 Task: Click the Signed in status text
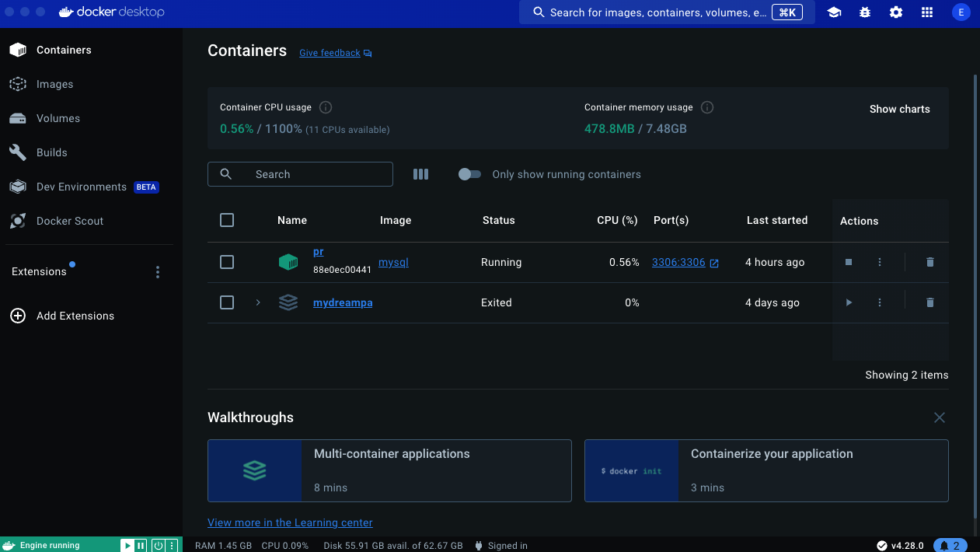click(507, 546)
